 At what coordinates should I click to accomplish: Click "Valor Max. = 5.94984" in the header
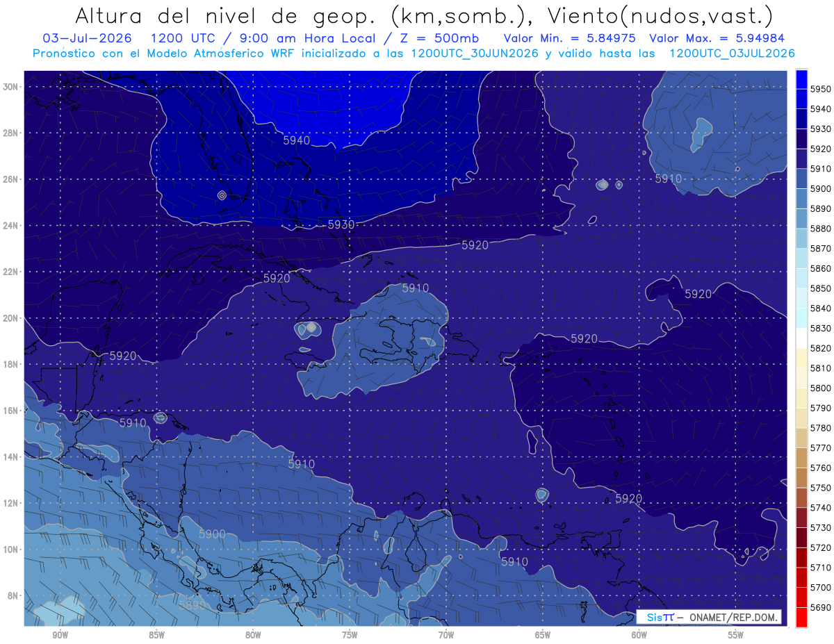716,38
